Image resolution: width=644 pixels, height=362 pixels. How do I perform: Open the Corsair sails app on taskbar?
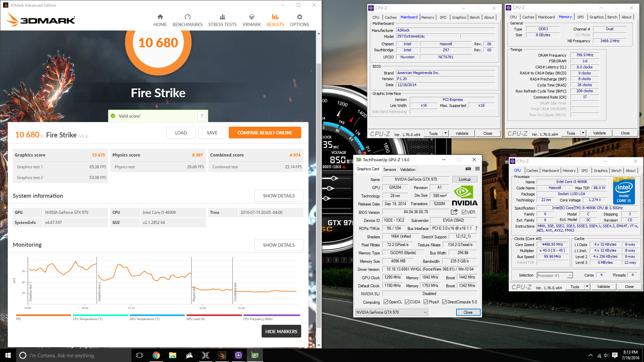(x=189, y=355)
